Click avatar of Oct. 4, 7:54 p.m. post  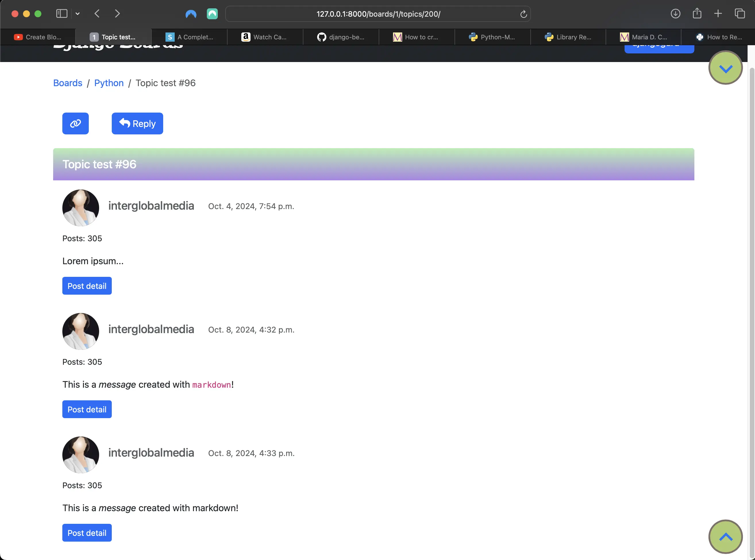point(81,208)
